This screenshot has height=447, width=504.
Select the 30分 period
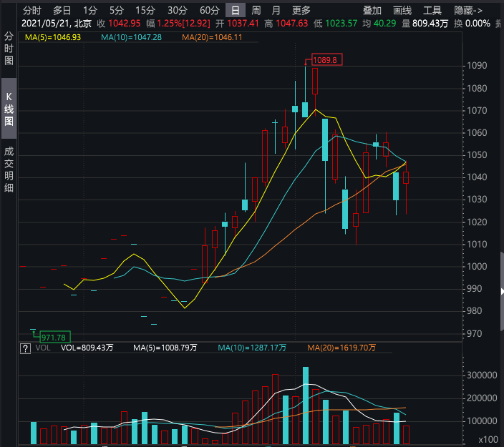178,11
